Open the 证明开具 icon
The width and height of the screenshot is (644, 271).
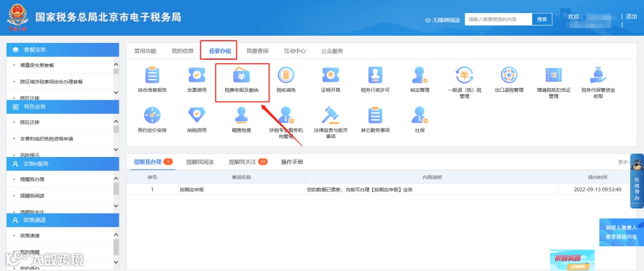click(x=330, y=75)
